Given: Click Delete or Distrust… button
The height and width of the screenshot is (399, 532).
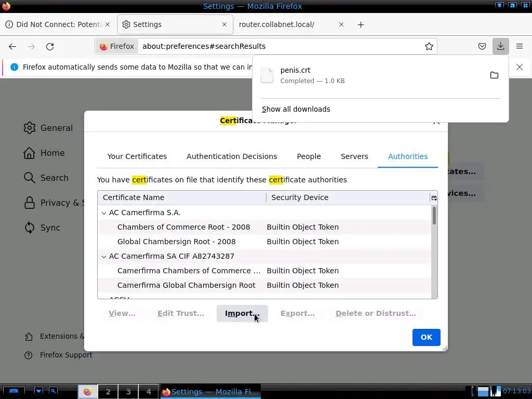Looking at the screenshot, I should point(376,313).
